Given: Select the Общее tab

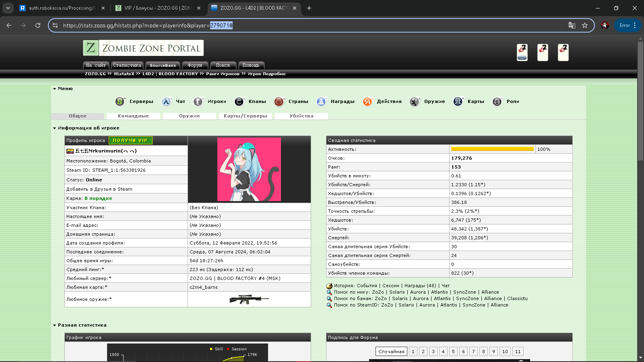Looking at the screenshot, I should (x=78, y=116).
